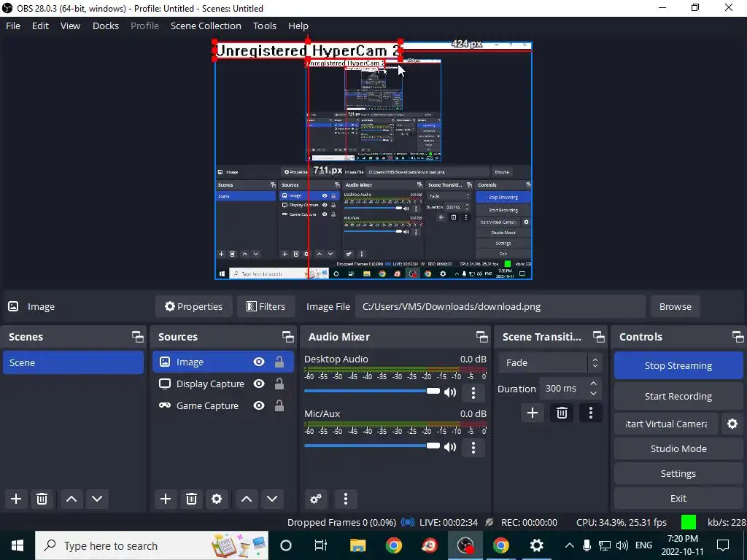Adjust the Desktop Audio volume slider

click(372, 391)
